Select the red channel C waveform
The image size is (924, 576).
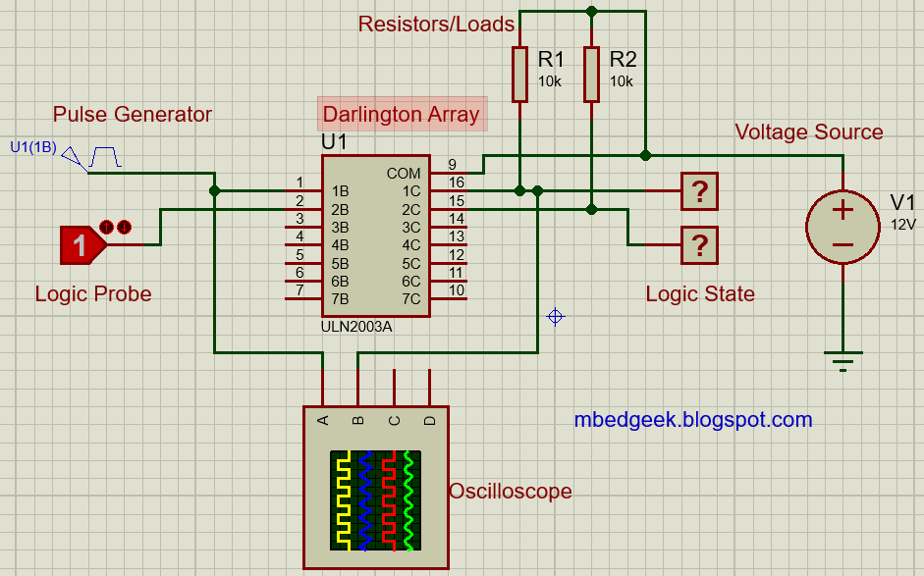pos(388,500)
